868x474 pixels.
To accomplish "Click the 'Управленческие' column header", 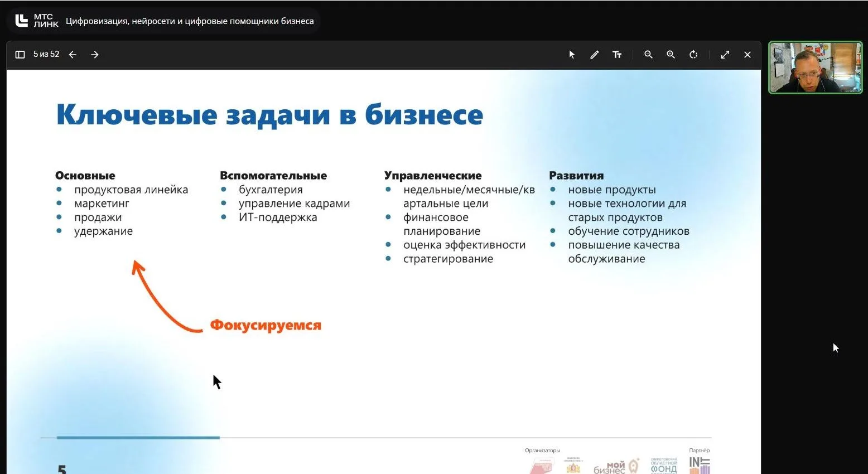I will click(x=433, y=176).
